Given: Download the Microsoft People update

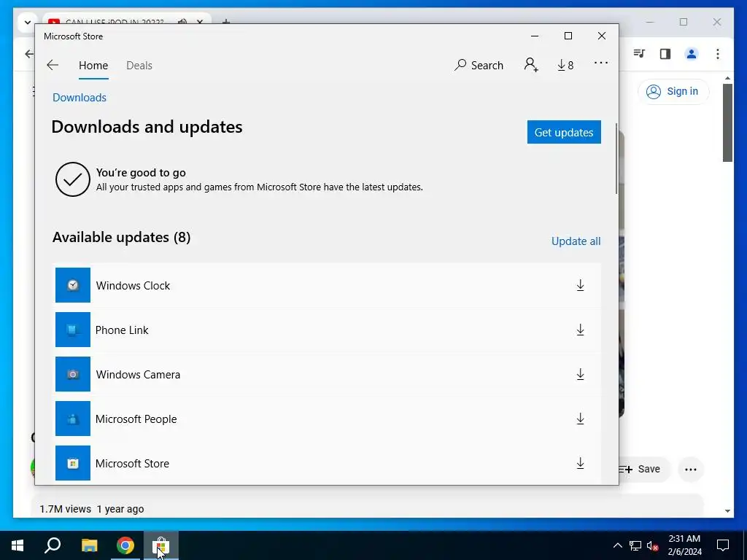Looking at the screenshot, I should point(580,419).
